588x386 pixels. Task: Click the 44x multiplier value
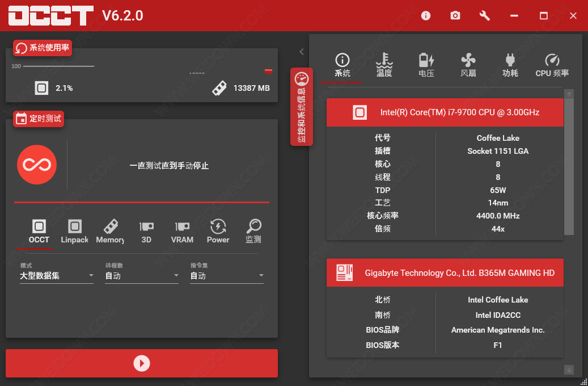[498, 229]
